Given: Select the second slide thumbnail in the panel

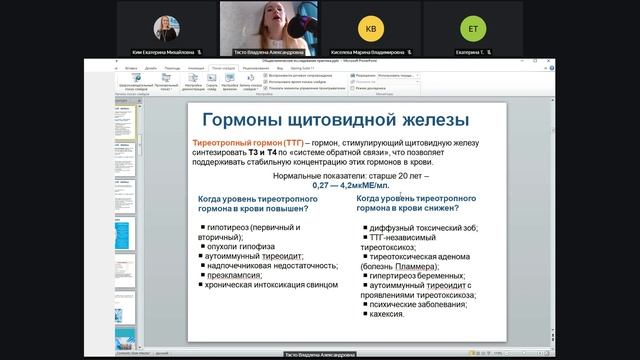Looking at the screenshot, I should [x=125, y=159].
